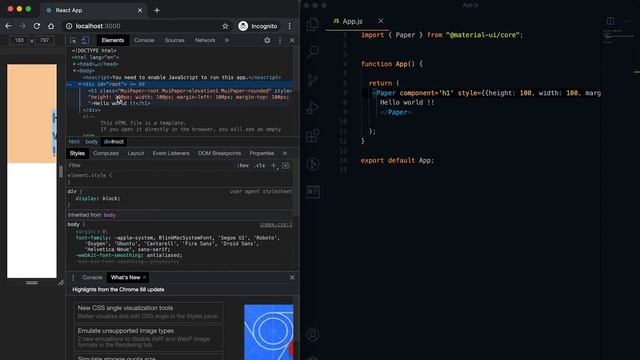
Task: Close the DevTools panel
Action: (x=292, y=40)
